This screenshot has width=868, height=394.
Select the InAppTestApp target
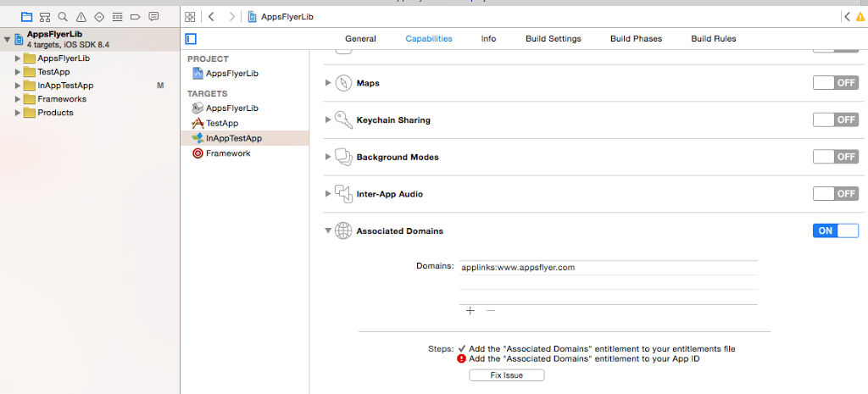[x=245, y=138]
